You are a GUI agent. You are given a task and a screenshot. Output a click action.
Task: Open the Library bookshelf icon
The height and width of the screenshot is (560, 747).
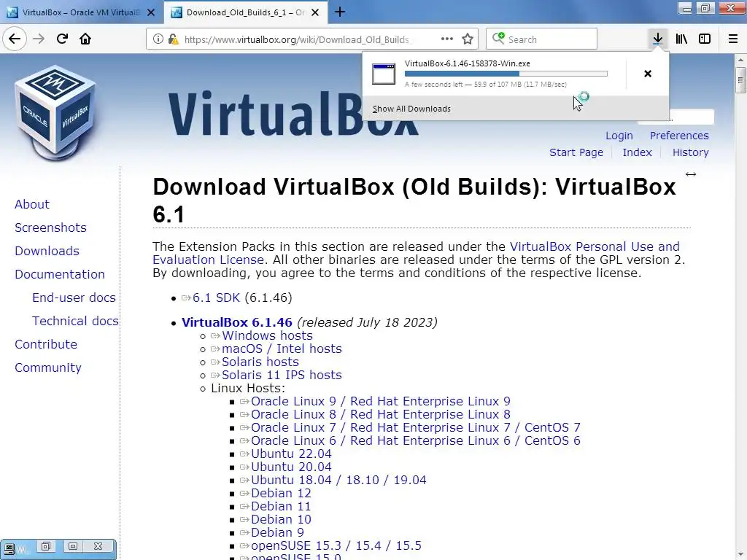click(681, 39)
